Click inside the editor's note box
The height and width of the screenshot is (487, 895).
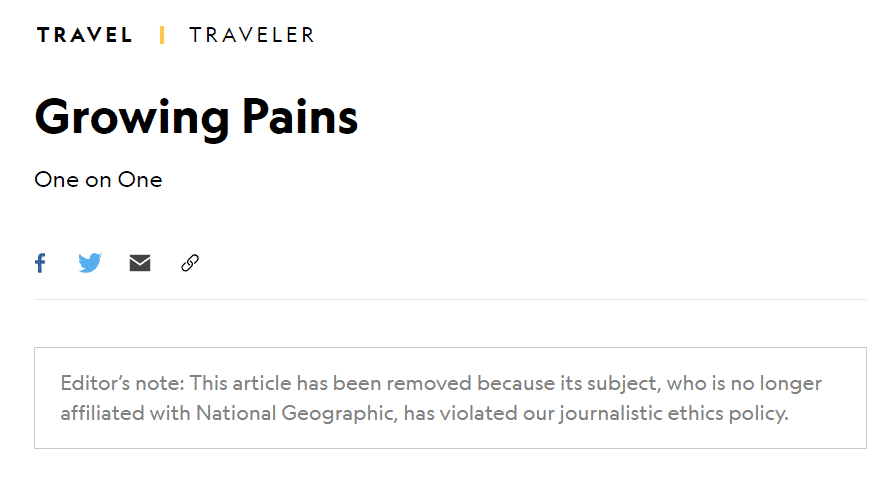(x=450, y=398)
